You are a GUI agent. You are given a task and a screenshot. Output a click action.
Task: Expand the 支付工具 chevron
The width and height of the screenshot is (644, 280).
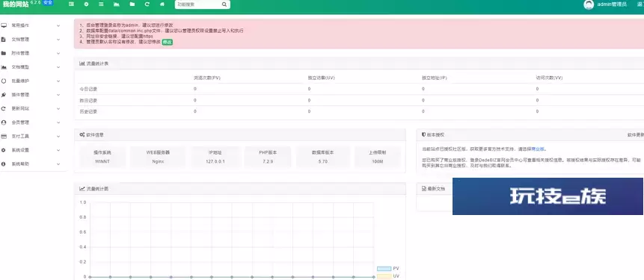click(58, 136)
